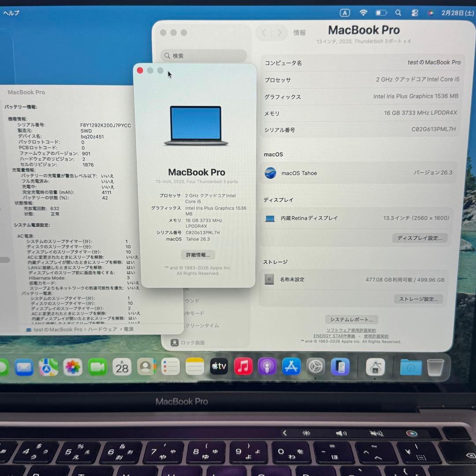Viewport: 476px width, 476px height.
Task: Click the battery status menu bar icon
Action: (x=381, y=13)
